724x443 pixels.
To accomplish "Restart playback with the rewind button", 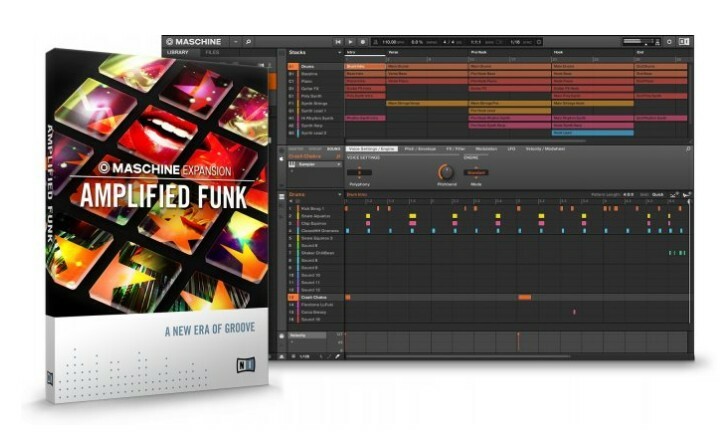I will click(338, 42).
